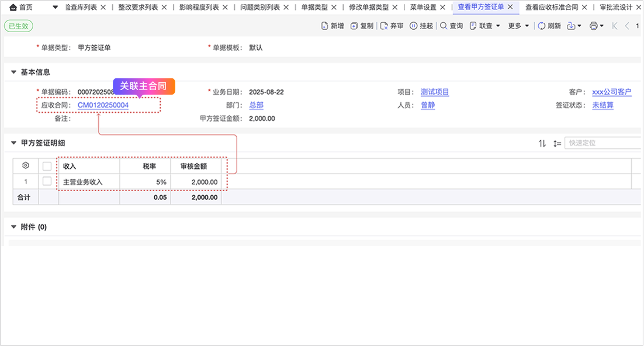Click the 复制 (copy) toolbar icon
The height and width of the screenshot is (346, 644).
(354, 26)
